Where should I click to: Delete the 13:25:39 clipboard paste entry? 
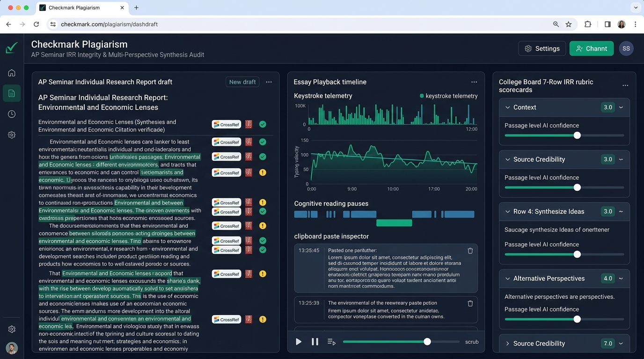(470, 303)
